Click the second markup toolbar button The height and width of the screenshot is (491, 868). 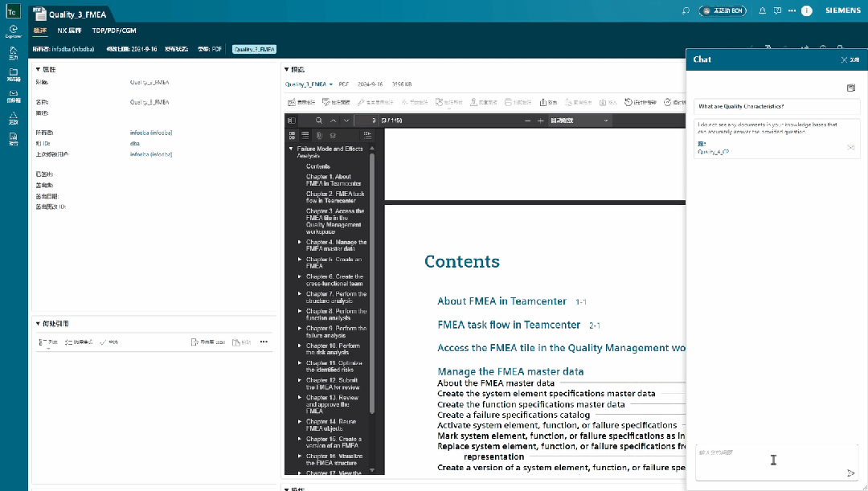point(336,102)
